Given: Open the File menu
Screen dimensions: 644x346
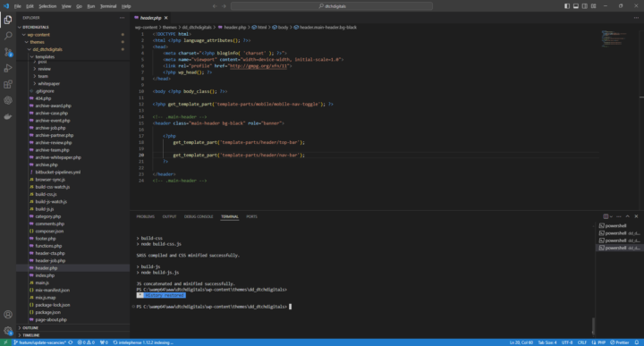Looking at the screenshot, I should 17,6.
